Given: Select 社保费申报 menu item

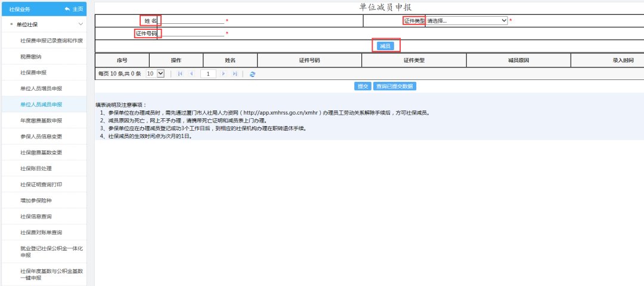Looking at the screenshot, I should tap(33, 72).
